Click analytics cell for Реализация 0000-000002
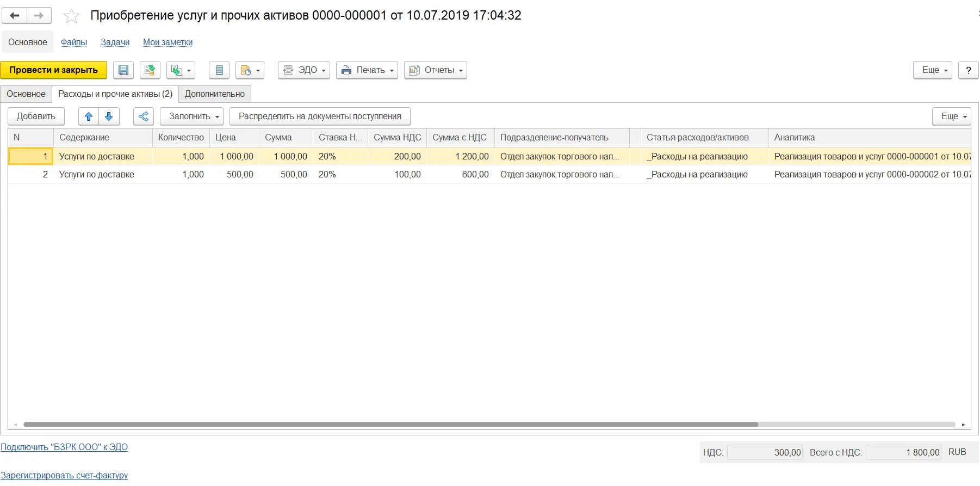The height and width of the screenshot is (486, 980). coord(870,175)
